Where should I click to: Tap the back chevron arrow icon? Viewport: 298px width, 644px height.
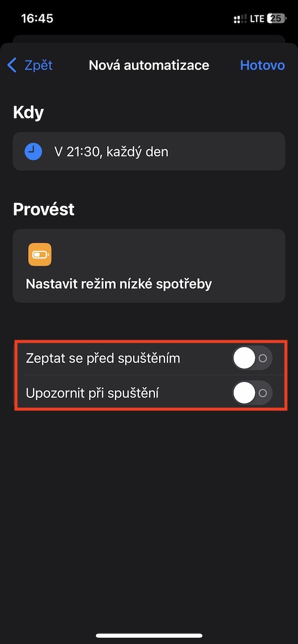pyautogui.click(x=13, y=66)
